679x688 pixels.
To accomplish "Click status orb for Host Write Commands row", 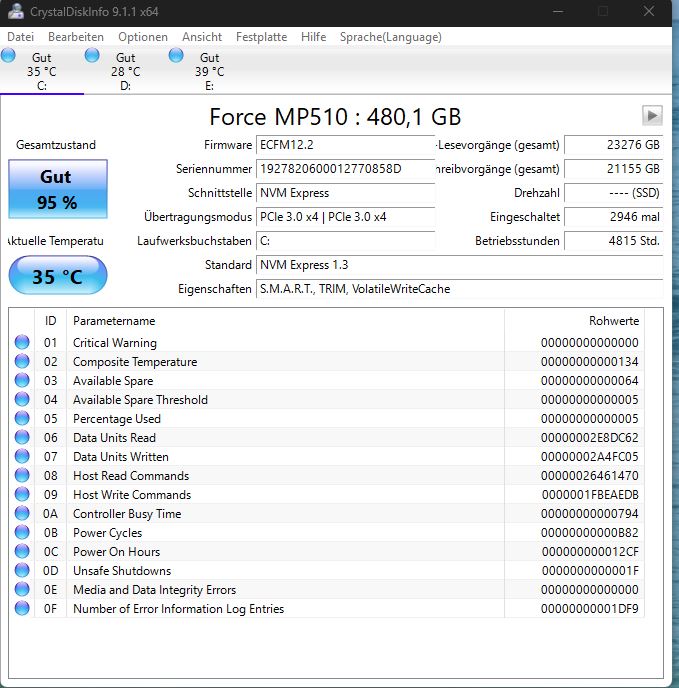I will (22, 494).
